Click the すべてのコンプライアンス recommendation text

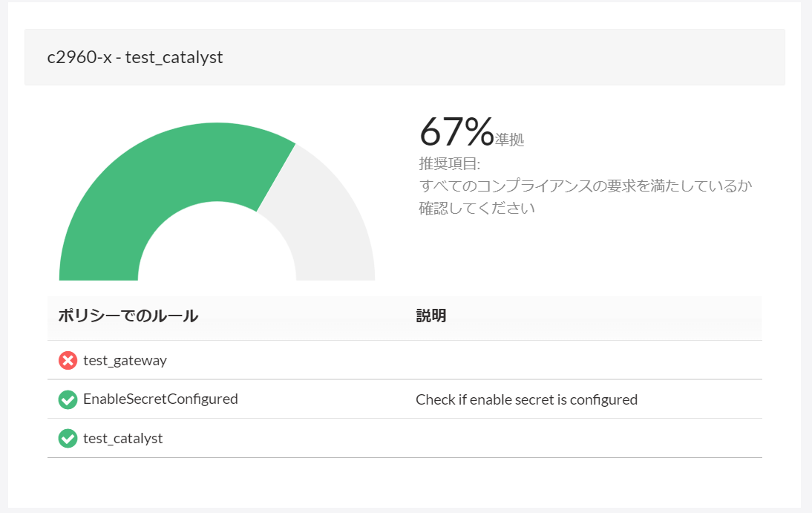click(585, 186)
